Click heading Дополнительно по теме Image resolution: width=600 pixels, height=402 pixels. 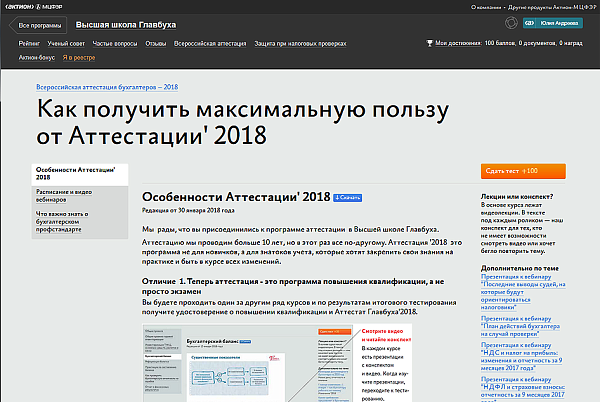(520, 269)
